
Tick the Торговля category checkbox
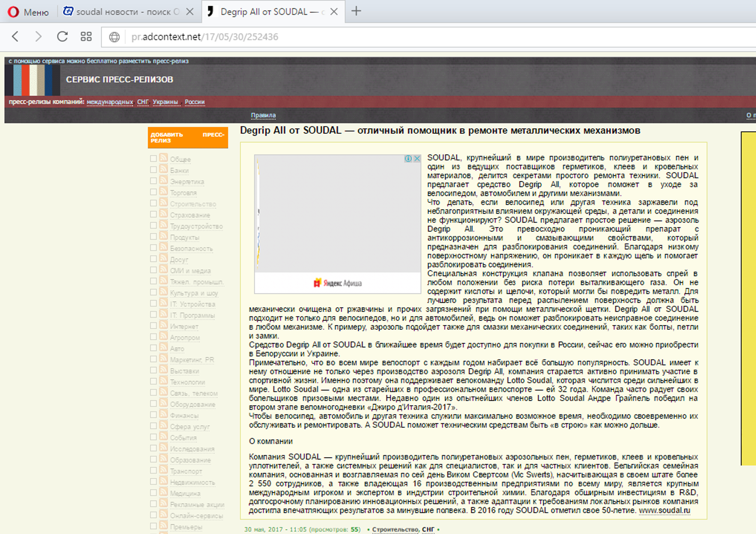153,192
